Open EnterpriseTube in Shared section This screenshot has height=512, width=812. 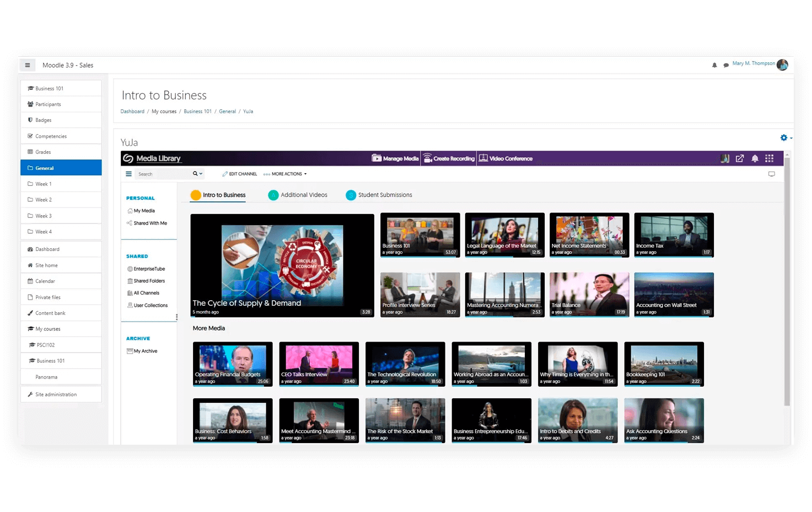click(146, 269)
